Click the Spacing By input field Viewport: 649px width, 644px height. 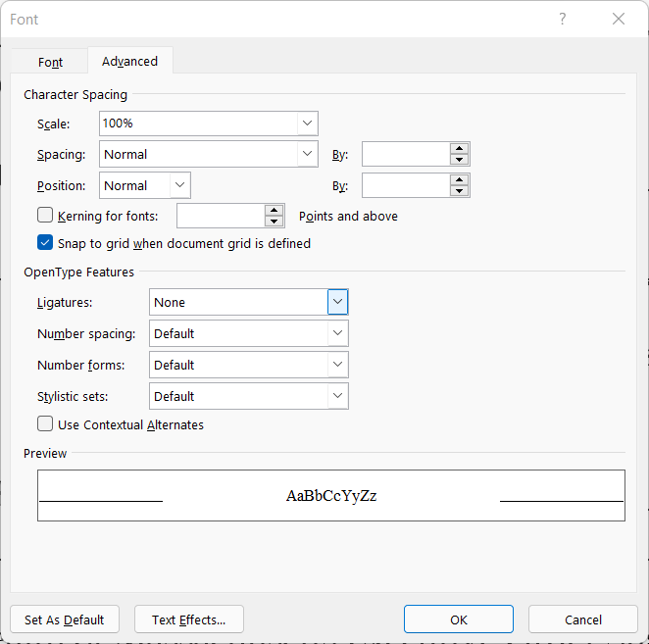pos(406,154)
